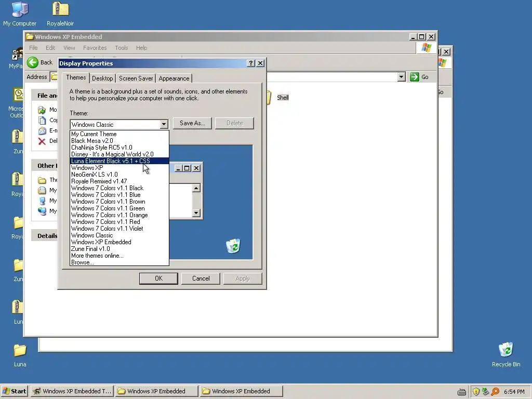Choose Windows 7 Colors v1.1 Blue

(x=119, y=195)
